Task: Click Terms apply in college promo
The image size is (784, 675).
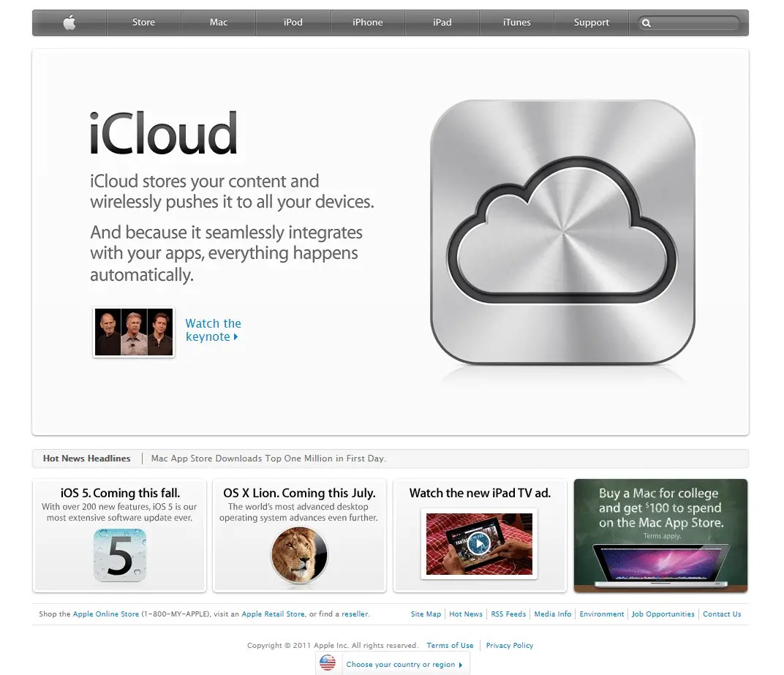Action: click(662, 536)
